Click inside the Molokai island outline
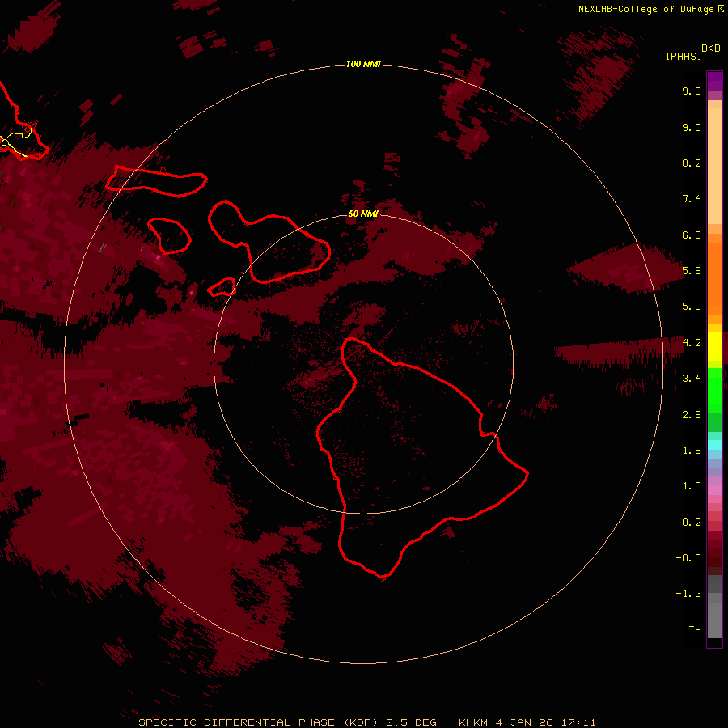 [155, 181]
